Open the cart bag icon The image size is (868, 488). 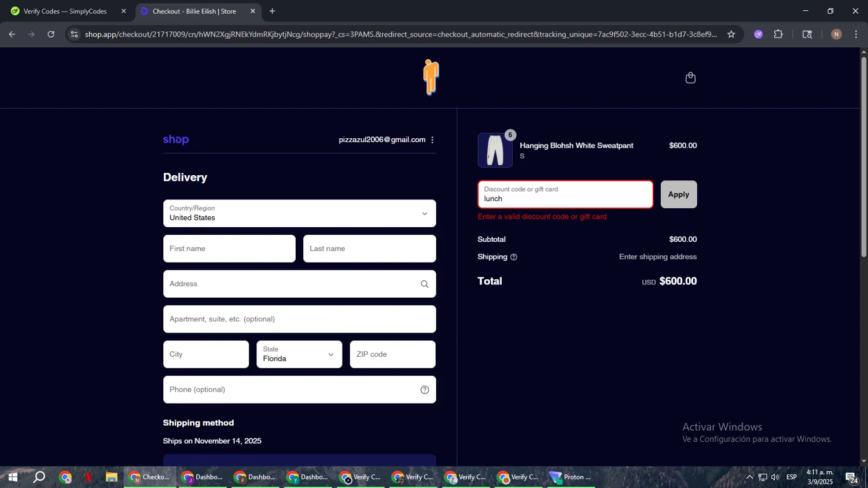pos(690,78)
